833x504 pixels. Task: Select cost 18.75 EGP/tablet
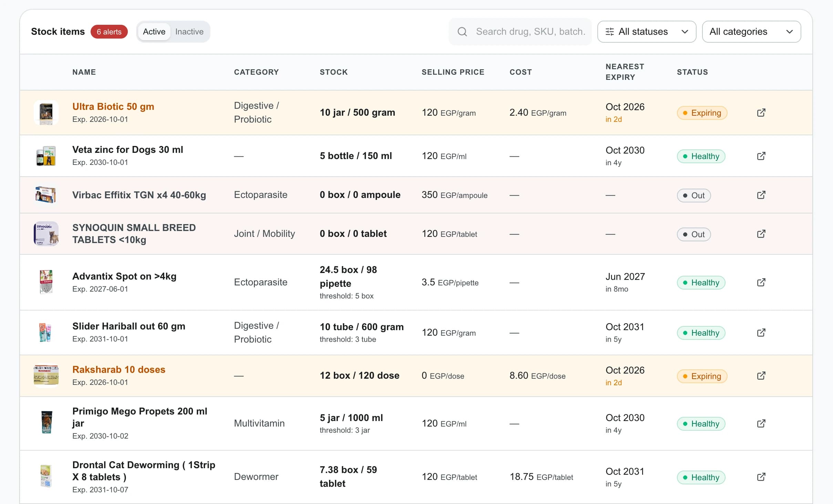point(541,476)
